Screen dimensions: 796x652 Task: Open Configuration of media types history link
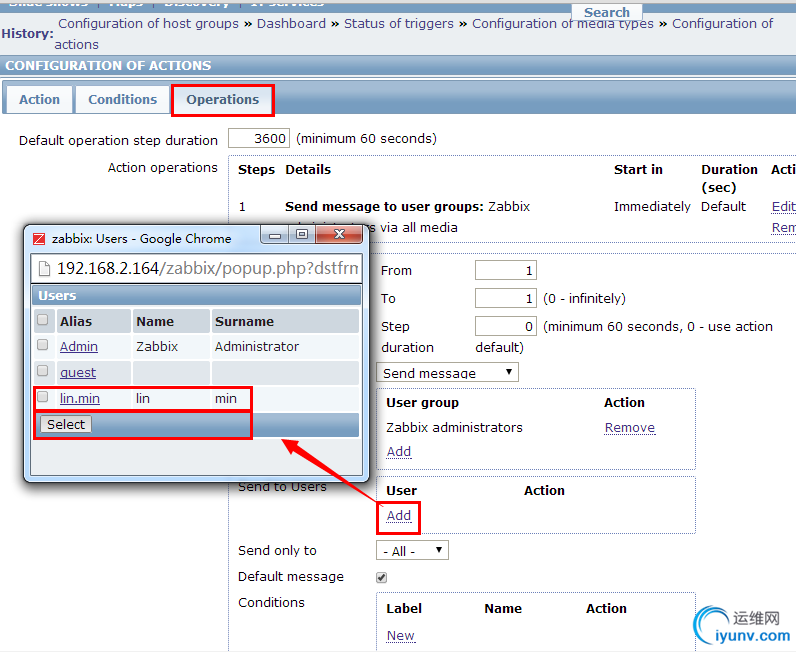(x=563, y=24)
